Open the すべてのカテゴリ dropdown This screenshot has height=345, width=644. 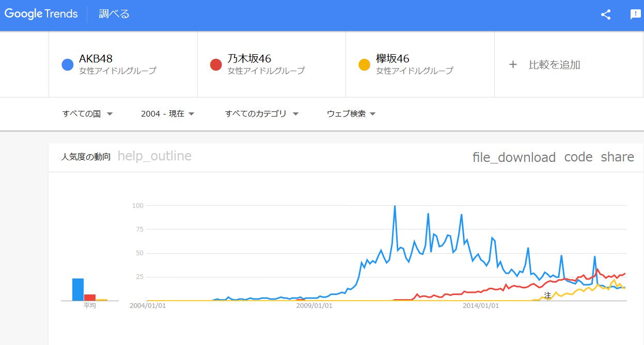pyautogui.click(x=262, y=113)
